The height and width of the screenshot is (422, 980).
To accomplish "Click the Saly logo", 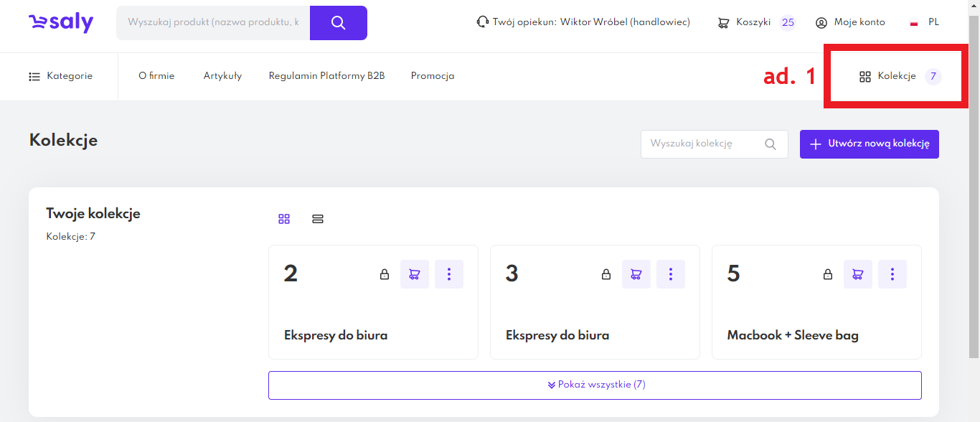I will point(61,23).
